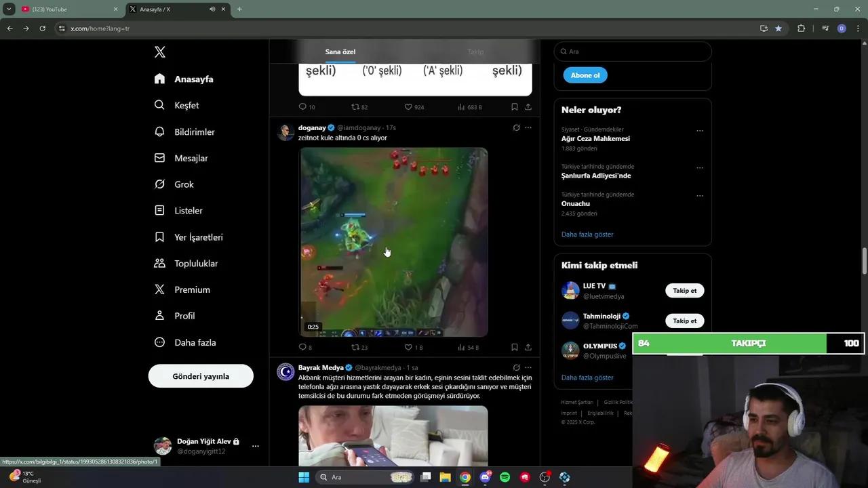The width and height of the screenshot is (868, 488).
Task: Click Grok icon on doganay's post
Action: [x=516, y=127]
